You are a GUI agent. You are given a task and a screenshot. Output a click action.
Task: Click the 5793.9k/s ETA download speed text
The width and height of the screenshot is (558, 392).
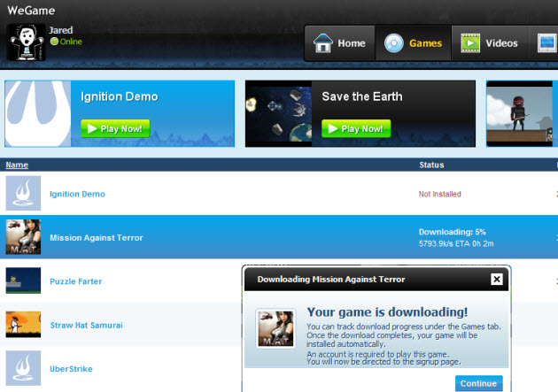456,244
